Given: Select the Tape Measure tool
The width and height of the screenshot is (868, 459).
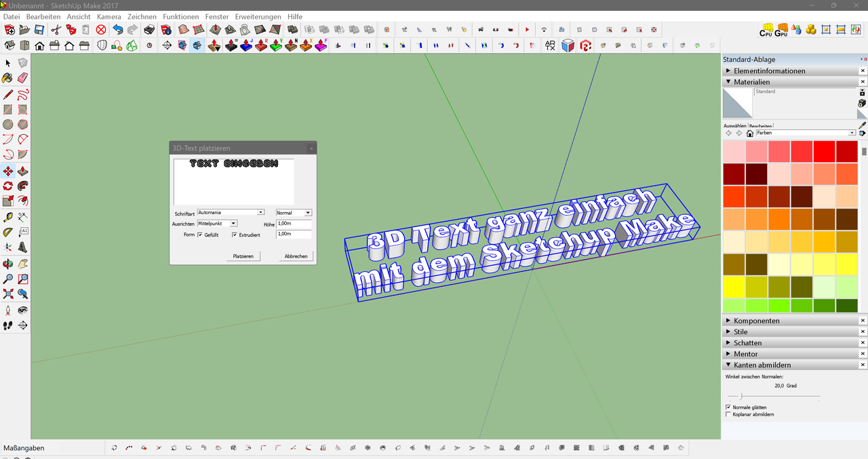Looking at the screenshot, I should (x=7, y=217).
